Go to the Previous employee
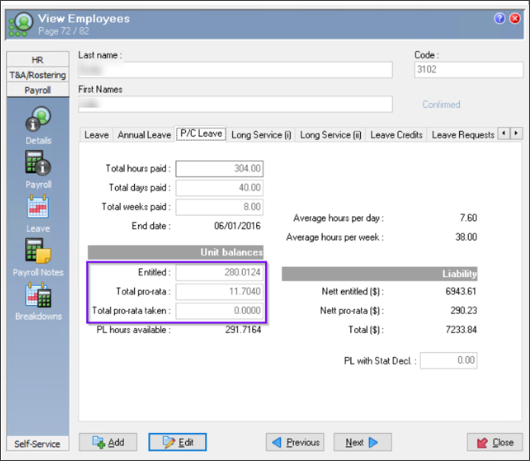530x461 pixels. 295,442
